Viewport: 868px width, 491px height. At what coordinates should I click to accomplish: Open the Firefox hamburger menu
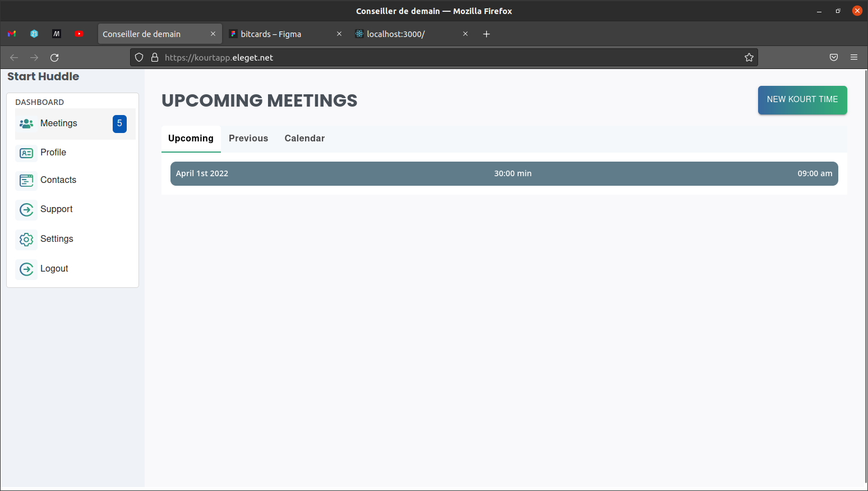853,57
